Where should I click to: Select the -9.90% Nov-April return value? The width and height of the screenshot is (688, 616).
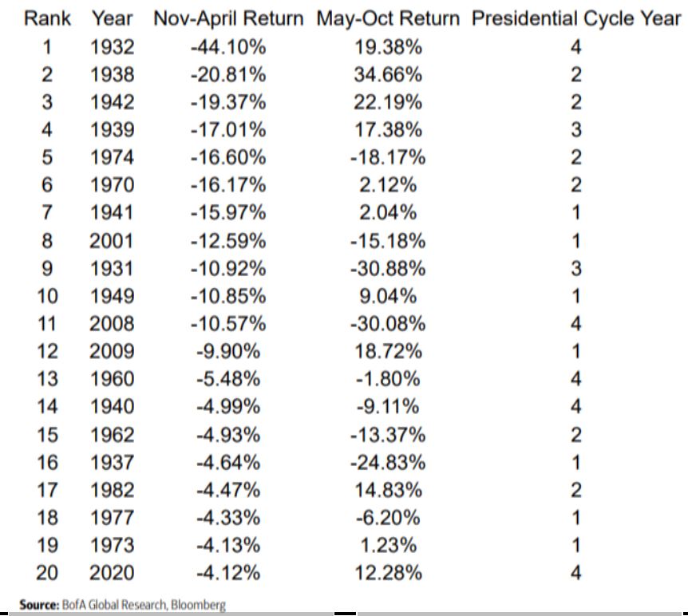[228, 351]
